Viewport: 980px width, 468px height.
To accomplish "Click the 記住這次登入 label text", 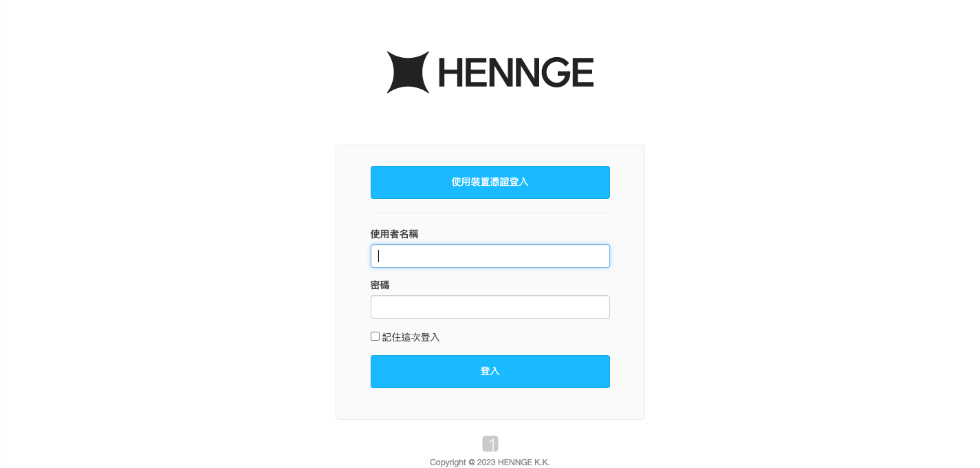I will (x=411, y=337).
